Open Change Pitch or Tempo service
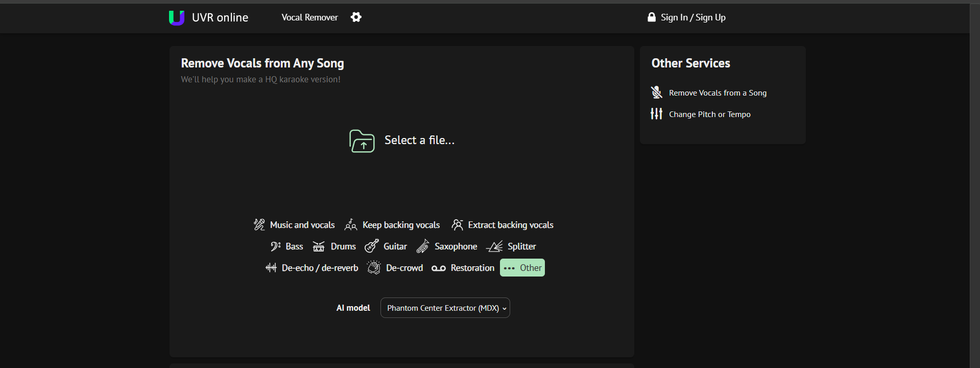This screenshot has height=368, width=980. coord(709,114)
